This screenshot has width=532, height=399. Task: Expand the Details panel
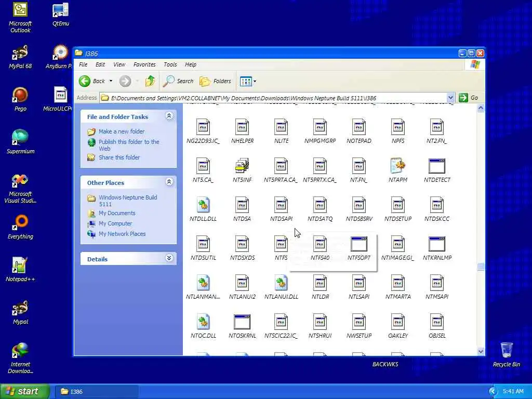click(x=169, y=258)
